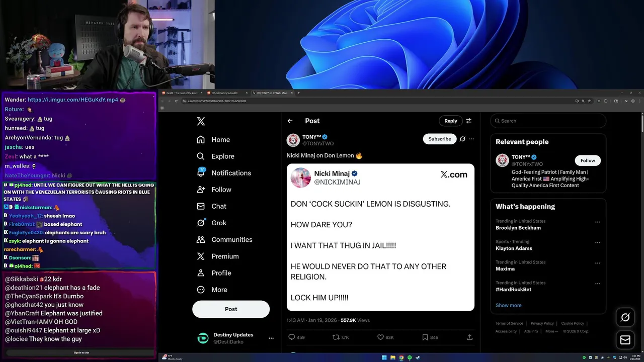This screenshot has width=644, height=362.
Task: Open #HardRockBet trending topic
Action: (x=513, y=290)
